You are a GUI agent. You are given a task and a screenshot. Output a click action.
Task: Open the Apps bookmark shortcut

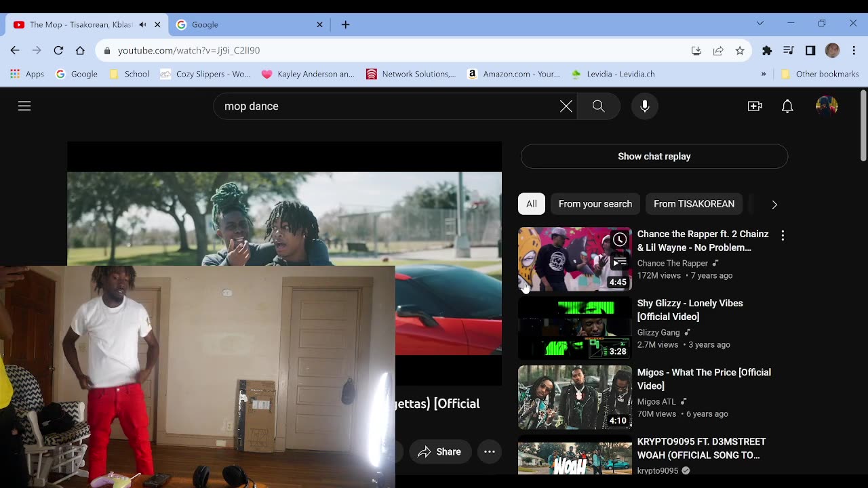(x=27, y=74)
